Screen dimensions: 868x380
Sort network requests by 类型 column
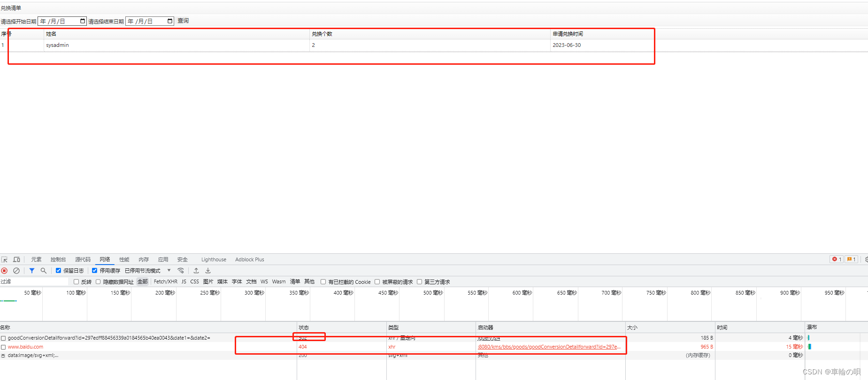(x=431, y=327)
